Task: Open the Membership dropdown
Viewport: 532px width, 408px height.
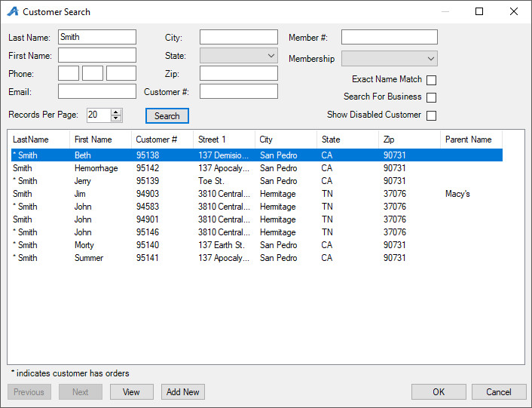Action: (389, 58)
